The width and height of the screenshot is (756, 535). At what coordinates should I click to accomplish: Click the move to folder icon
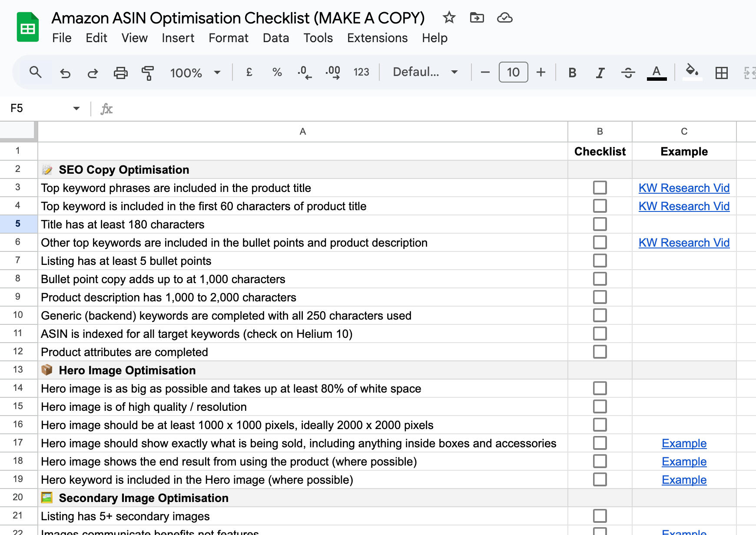[x=477, y=18]
